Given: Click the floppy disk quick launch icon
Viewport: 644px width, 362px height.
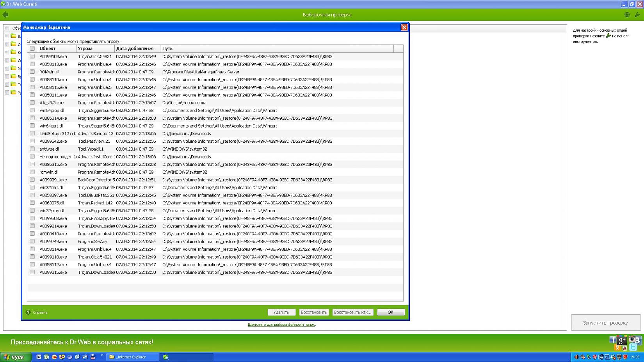Looking at the screenshot, I should point(93,357).
